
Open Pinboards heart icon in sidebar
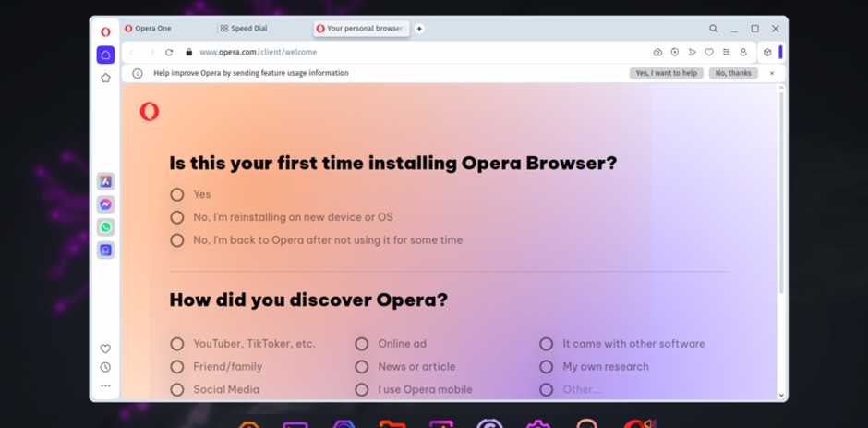click(x=105, y=349)
